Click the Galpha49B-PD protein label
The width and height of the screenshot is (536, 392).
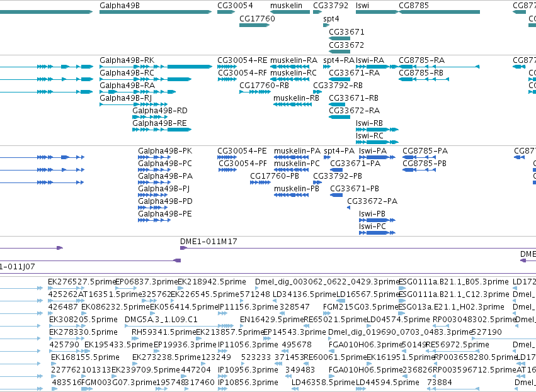[165, 201]
